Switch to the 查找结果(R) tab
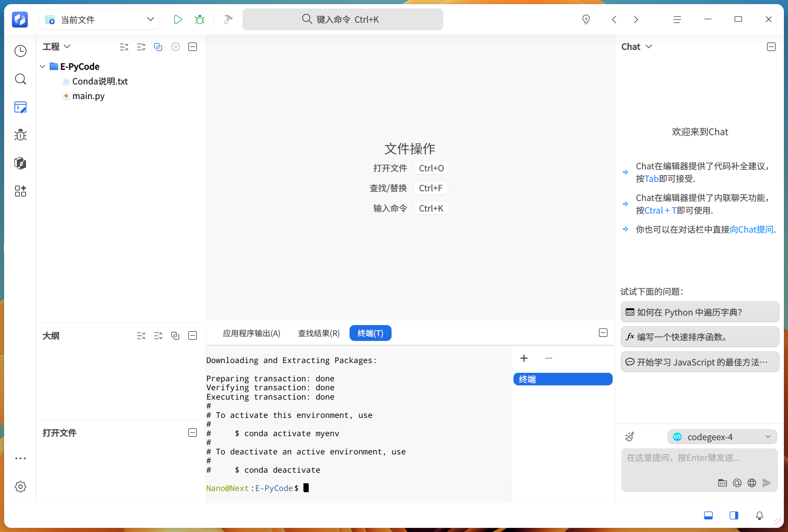 (319, 333)
